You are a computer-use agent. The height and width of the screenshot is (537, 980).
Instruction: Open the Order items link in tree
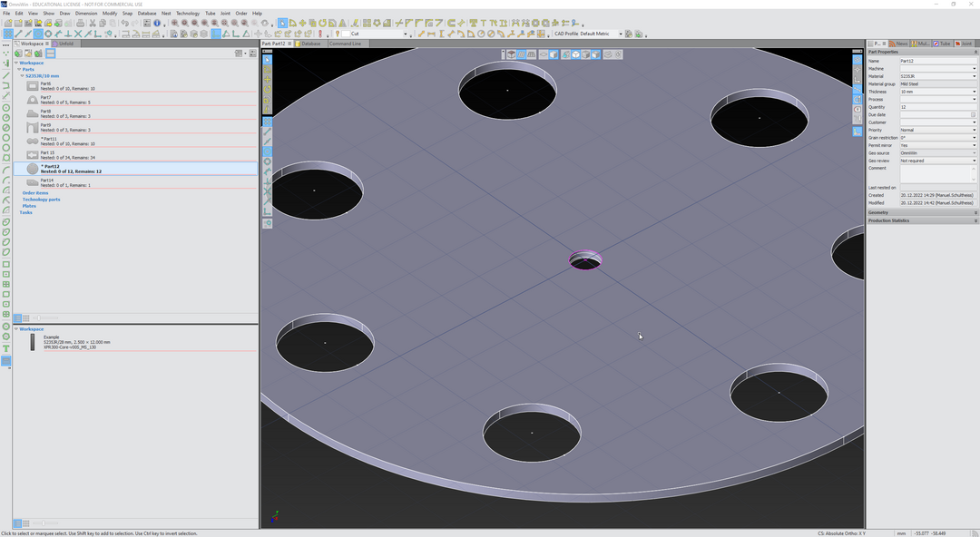click(35, 193)
